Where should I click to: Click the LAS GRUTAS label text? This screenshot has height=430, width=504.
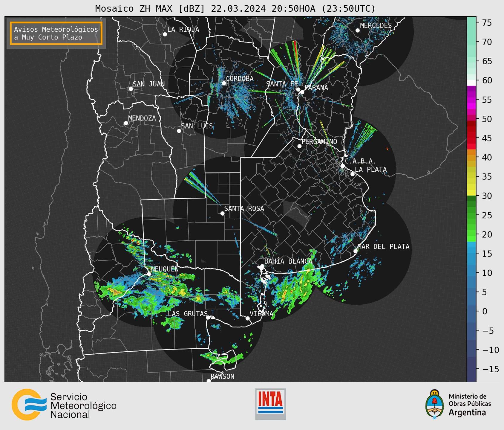point(188,314)
